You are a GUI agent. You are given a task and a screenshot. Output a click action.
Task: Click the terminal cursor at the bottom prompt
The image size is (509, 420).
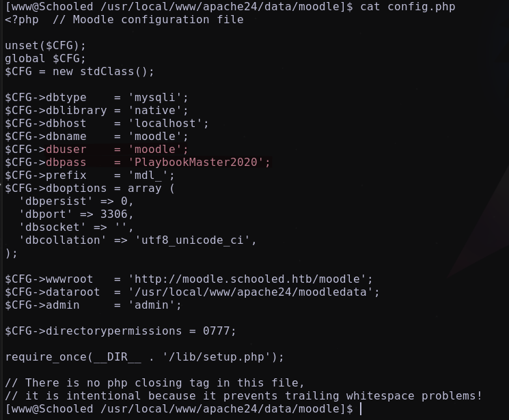pos(361,409)
